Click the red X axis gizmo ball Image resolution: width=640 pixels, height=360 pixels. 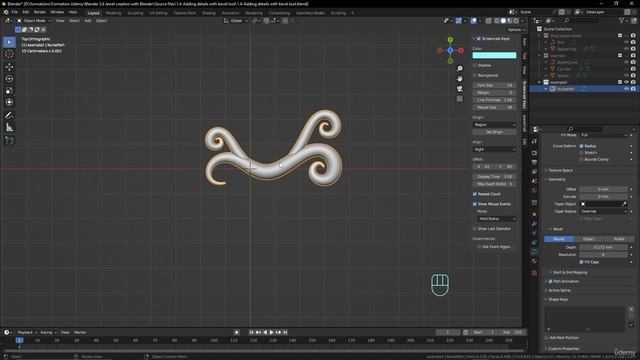pos(461,51)
